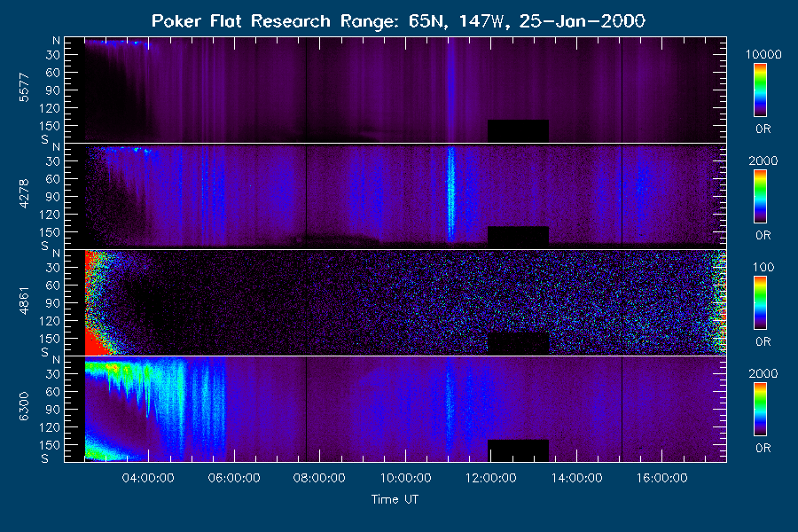Click the 6300 panel color bar

[760, 408]
